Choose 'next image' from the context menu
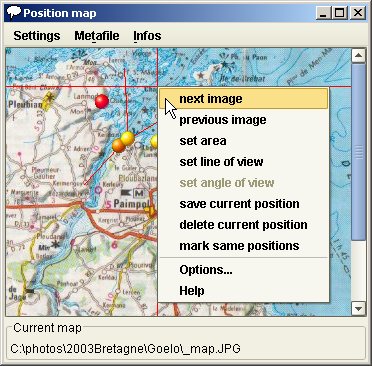This screenshot has width=372, height=366. pyautogui.click(x=244, y=99)
